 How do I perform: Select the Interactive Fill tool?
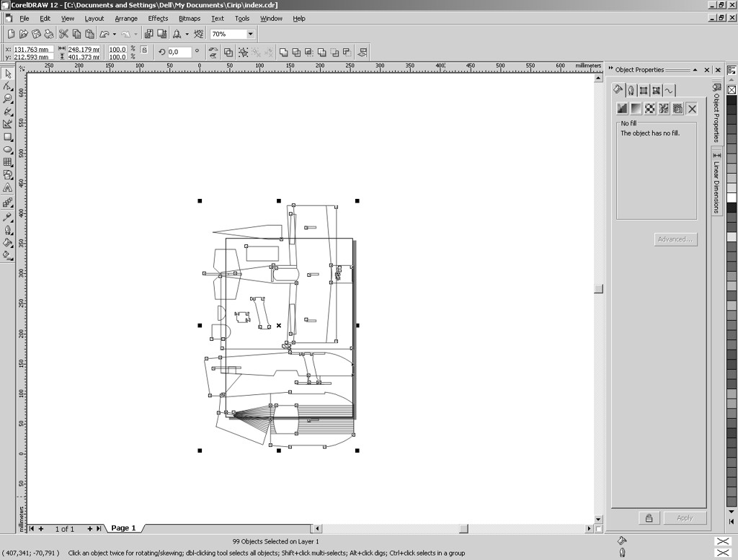point(7,256)
